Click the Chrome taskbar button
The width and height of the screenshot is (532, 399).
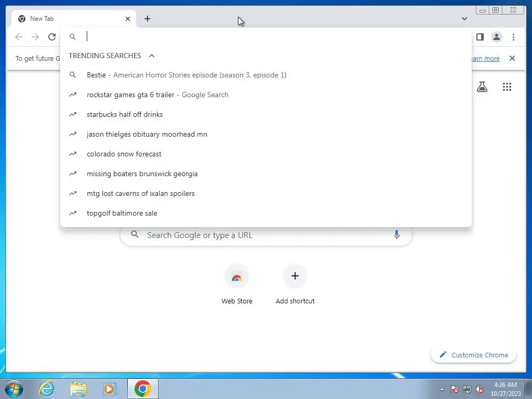pos(143,389)
